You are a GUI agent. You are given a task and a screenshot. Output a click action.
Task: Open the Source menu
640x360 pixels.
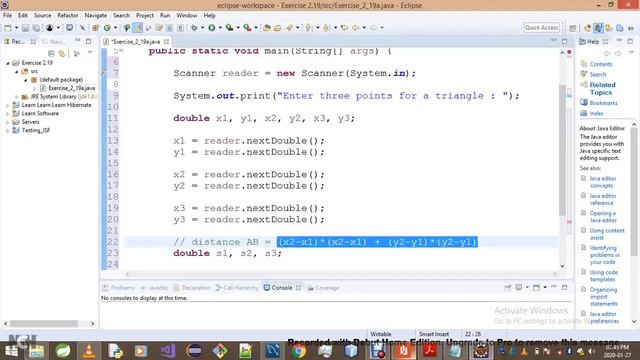pyautogui.click(x=42, y=16)
